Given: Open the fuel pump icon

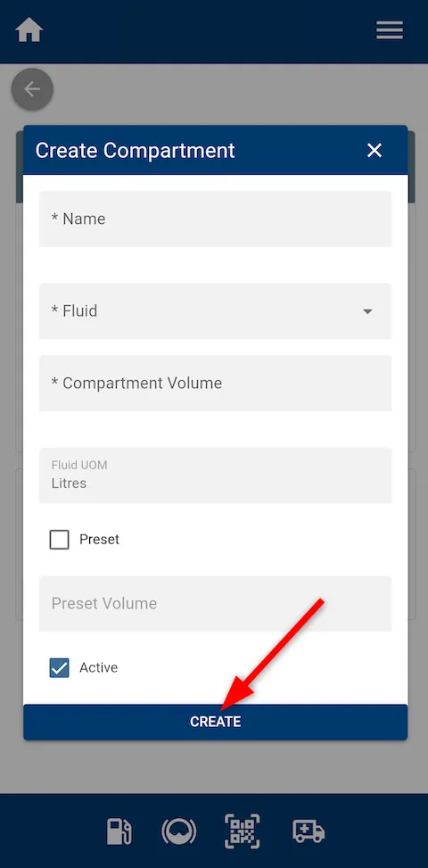Looking at the screenshot, I should pos(119,831).
